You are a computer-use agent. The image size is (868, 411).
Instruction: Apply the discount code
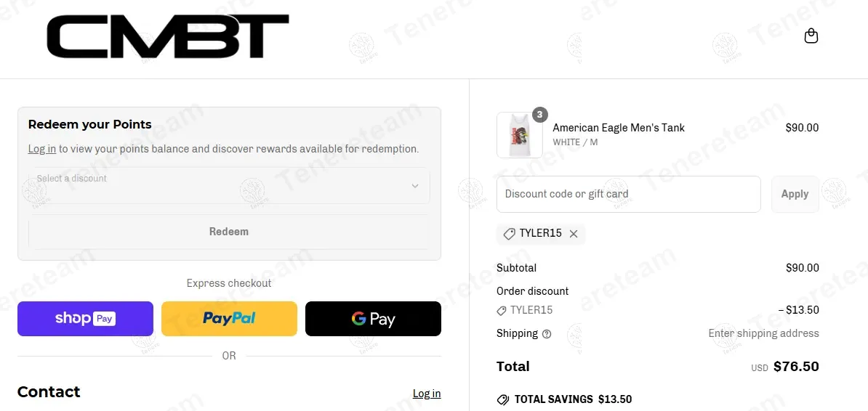(795, 195)
